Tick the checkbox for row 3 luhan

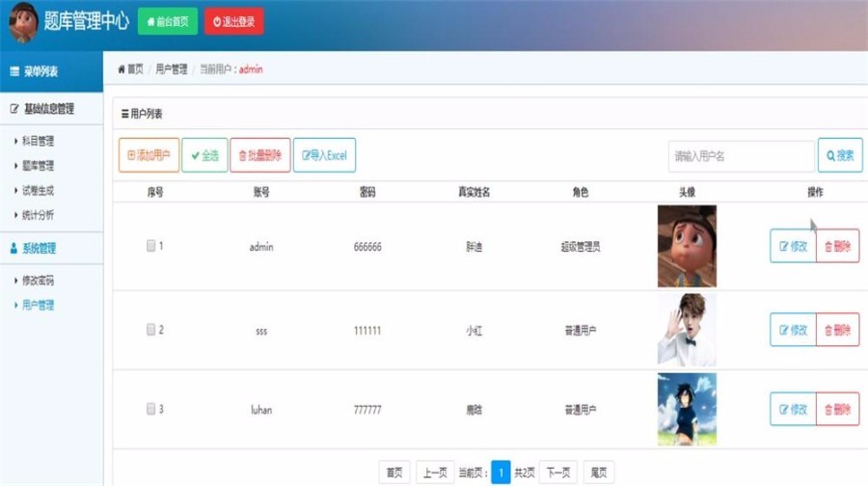point(150,409)
